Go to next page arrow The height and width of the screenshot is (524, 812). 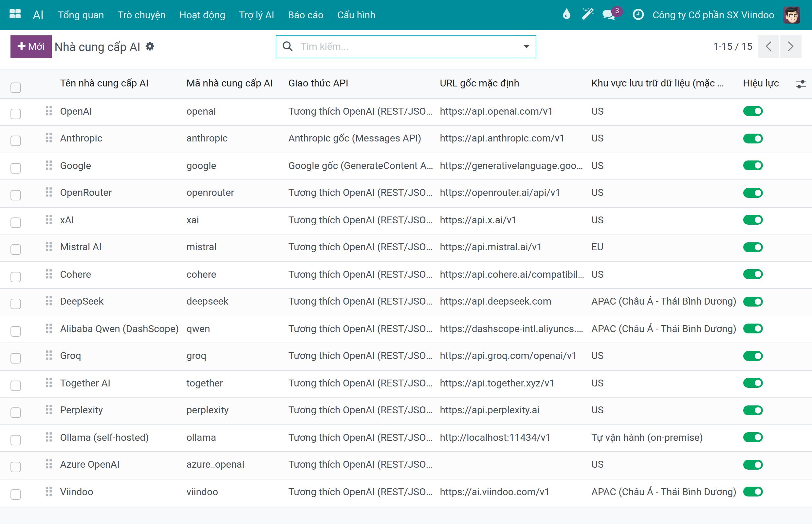pos(791,47)
